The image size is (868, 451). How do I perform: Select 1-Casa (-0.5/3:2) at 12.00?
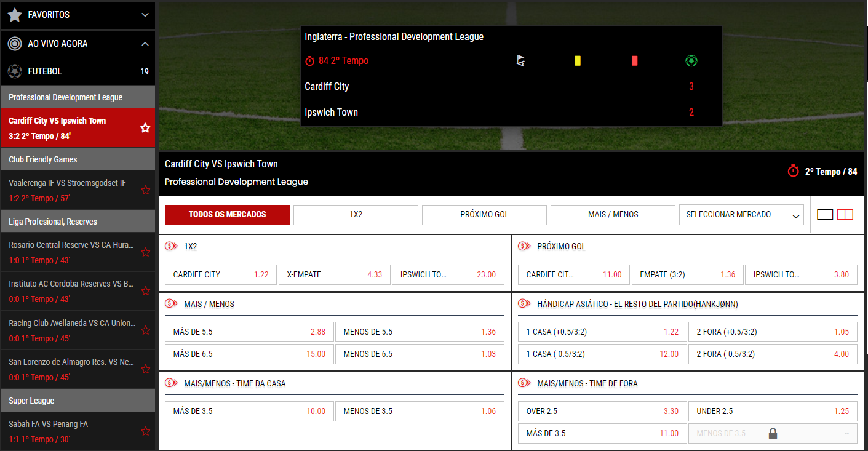(602, 354)
